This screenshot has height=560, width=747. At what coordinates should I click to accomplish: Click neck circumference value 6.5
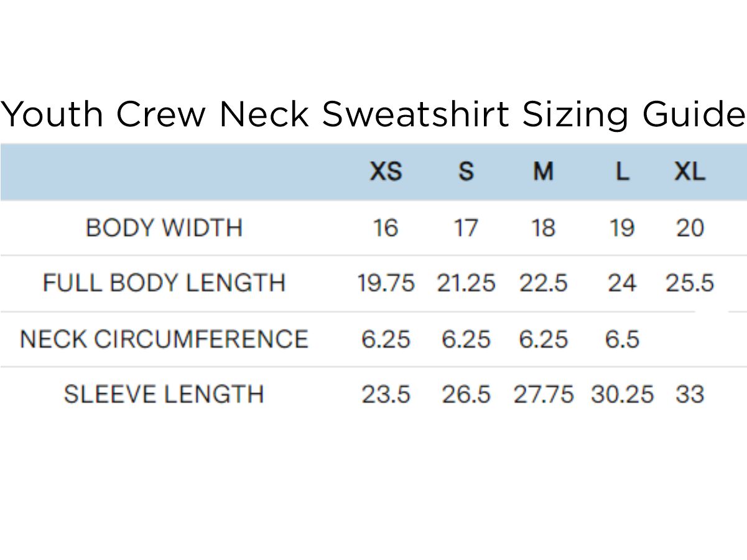click(x=622, y=339)
